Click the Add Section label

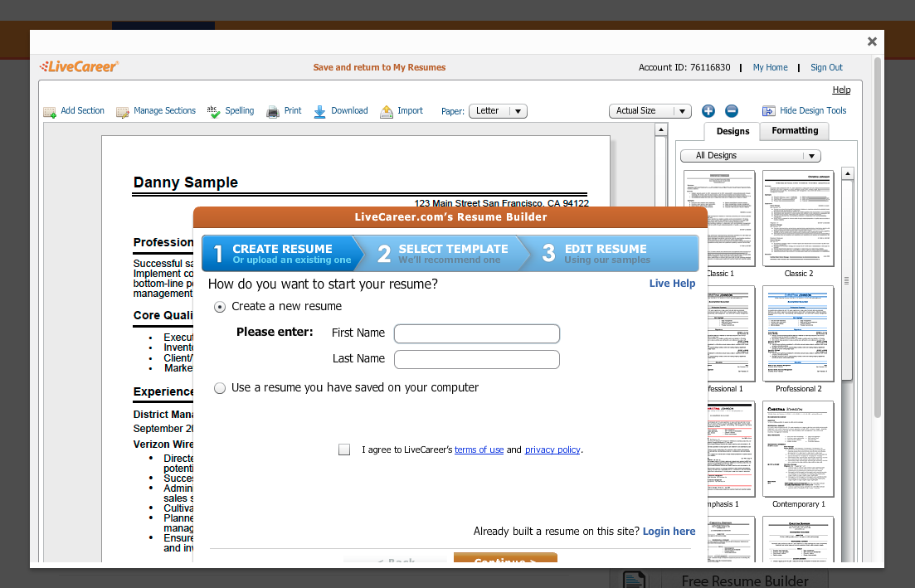(82, 111)
